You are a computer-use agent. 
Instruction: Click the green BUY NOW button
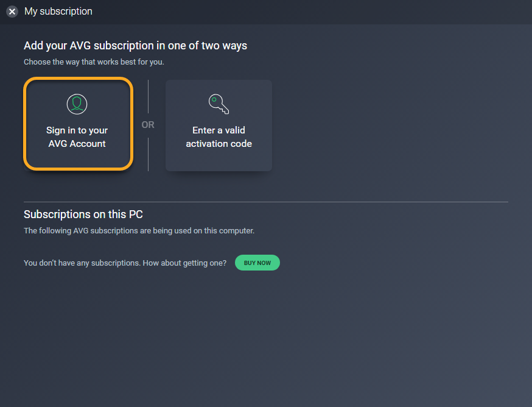pos(257,263)
